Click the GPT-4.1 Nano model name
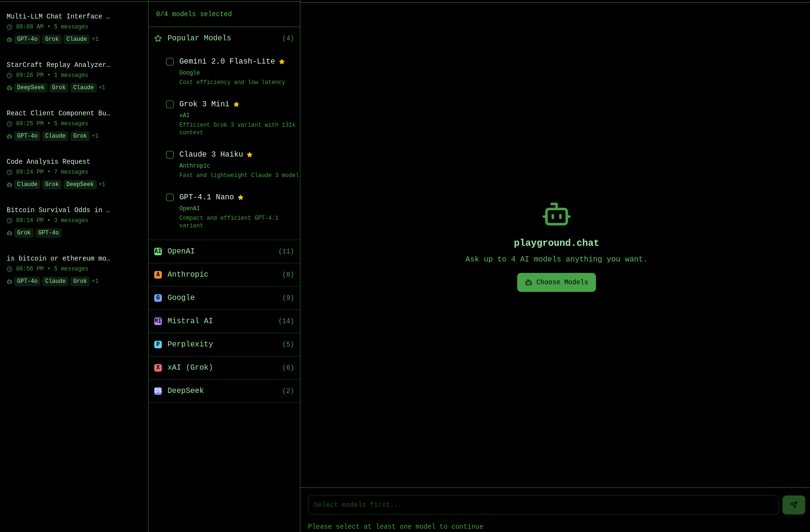Viewport: 810px width, 532px height. pos(206,197)
